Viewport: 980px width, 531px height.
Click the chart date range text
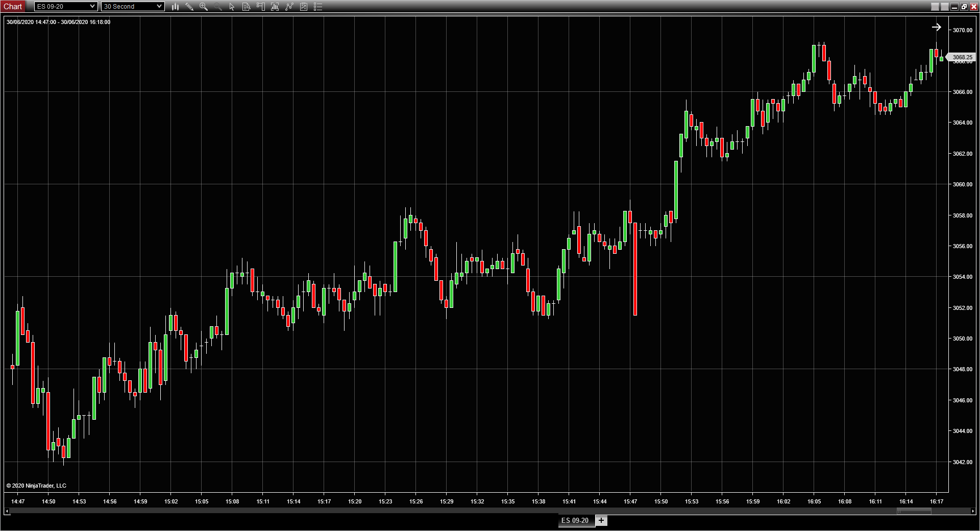pos(58,22)
